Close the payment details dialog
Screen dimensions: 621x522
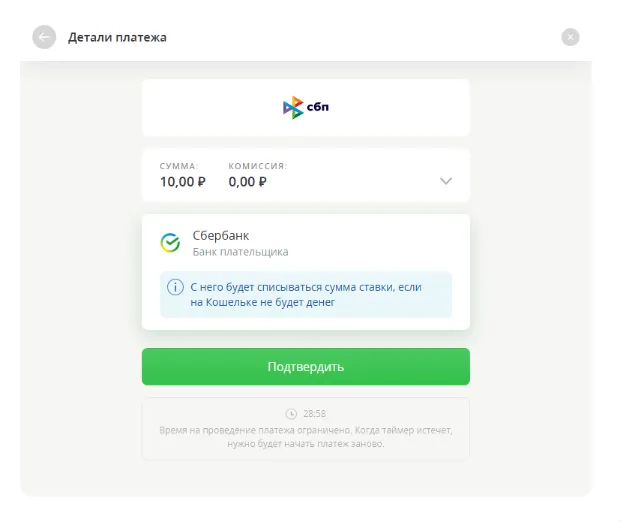[x=570, y=38]
